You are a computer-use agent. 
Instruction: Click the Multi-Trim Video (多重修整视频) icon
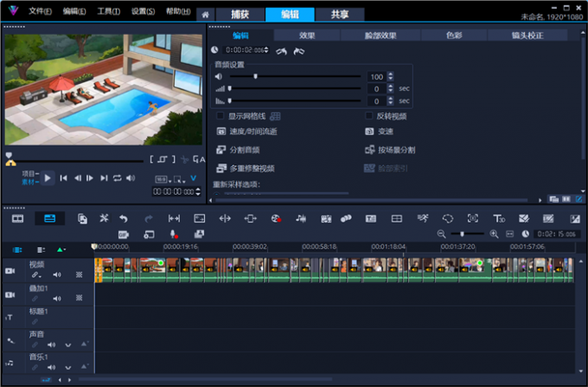point(221,168)
